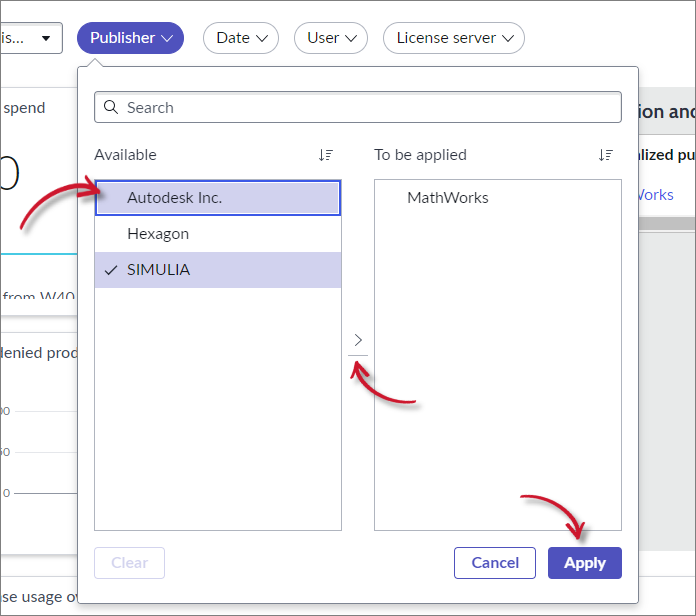Deselect the checked SIMULIA item
Image resolution: width=696 pixels, height=616 pixels.
(218, 270)
